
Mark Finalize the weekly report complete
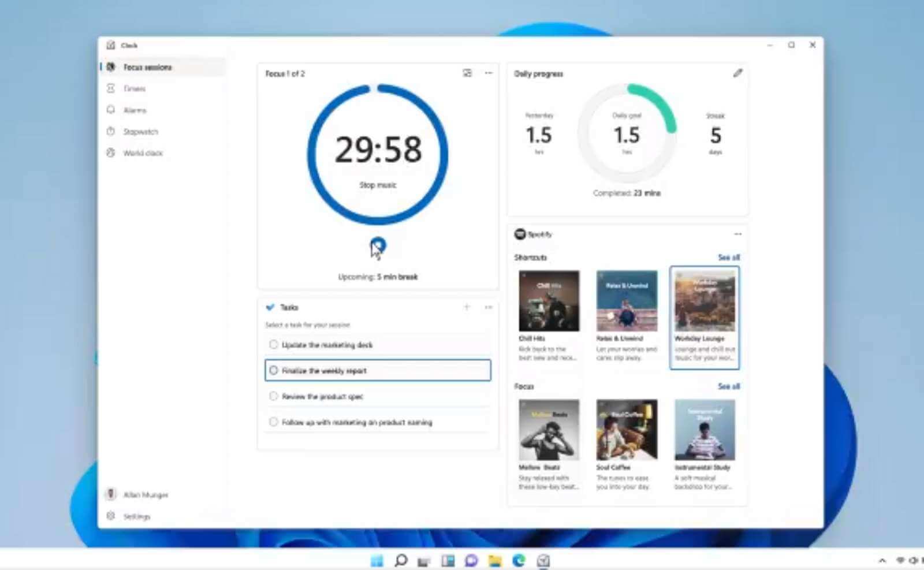coord(274,371)
